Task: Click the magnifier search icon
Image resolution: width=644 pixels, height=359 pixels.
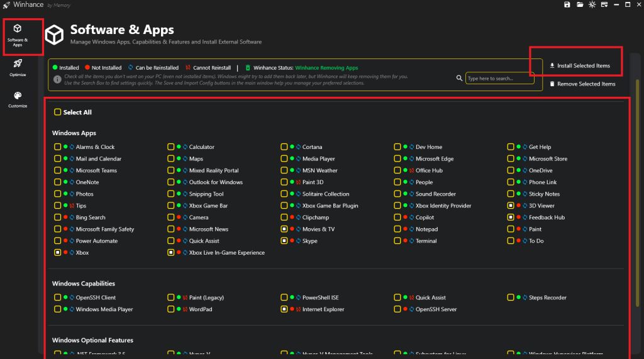Action: [459, 78]
